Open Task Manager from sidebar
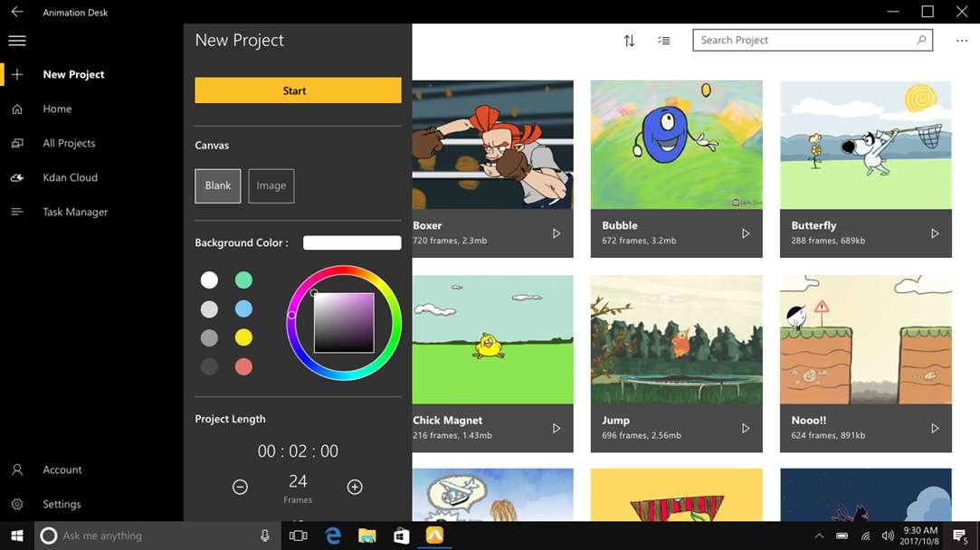The width and height of the screenshot is (980, 550). (75, 212)
